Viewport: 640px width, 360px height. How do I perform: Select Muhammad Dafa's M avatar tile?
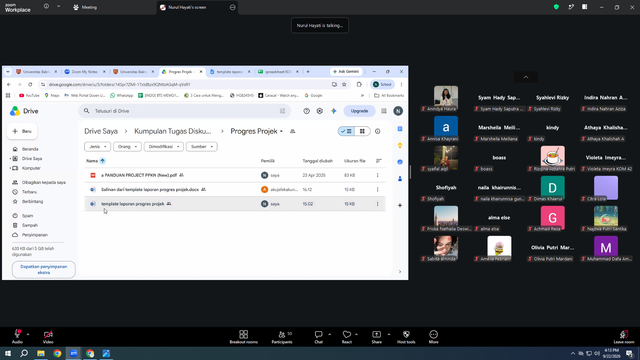coord(606,247)
